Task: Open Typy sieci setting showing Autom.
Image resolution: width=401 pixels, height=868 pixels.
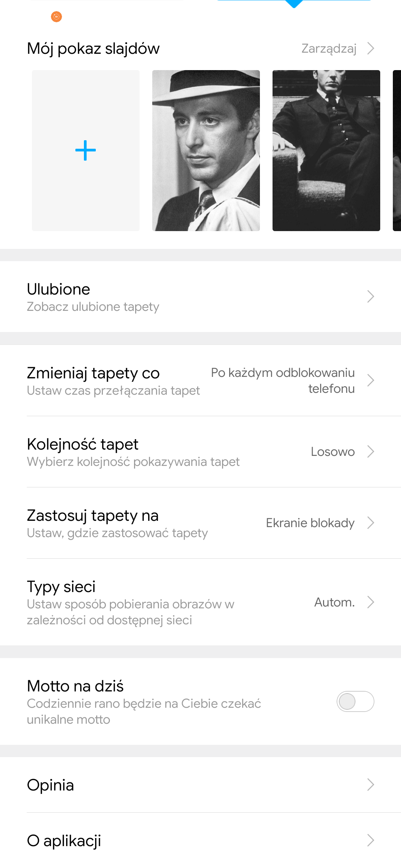Action: (335, 602)
